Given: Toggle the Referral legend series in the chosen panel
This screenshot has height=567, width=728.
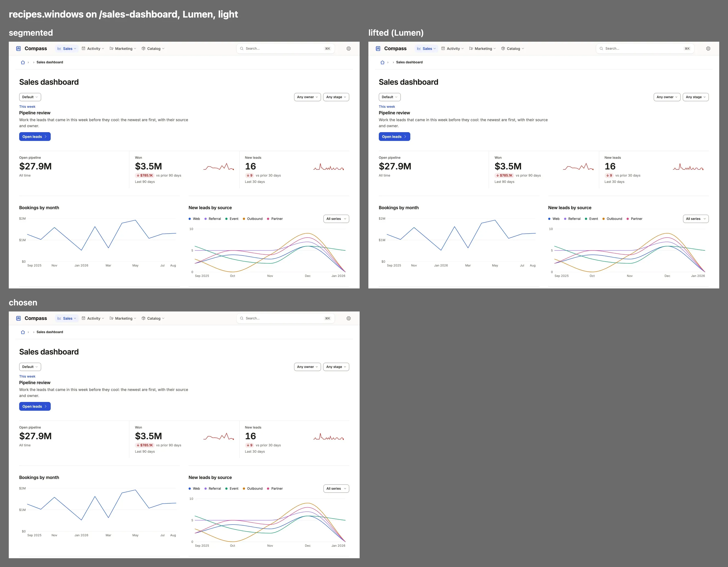Looking at the screenshot, I should coord(213,489).
